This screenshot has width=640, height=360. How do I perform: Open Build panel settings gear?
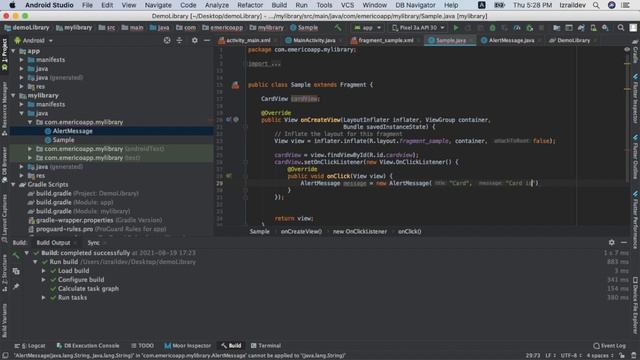611,242
